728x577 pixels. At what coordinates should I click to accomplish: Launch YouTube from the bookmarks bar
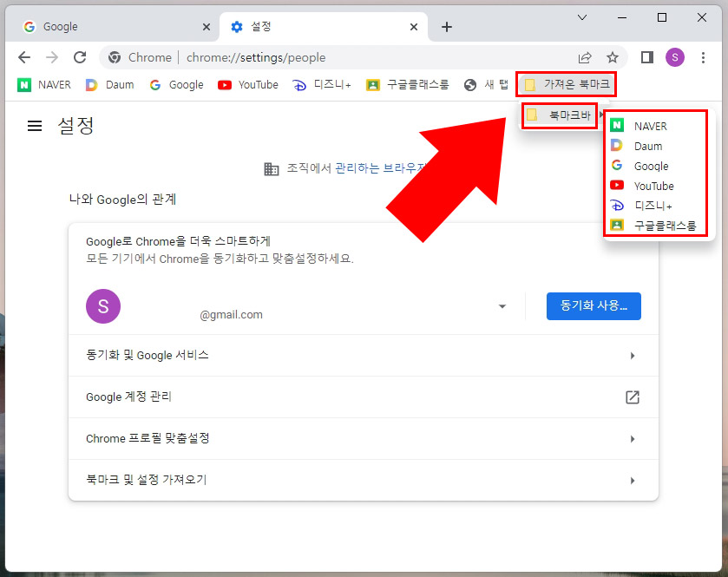[x=248, y=84]
